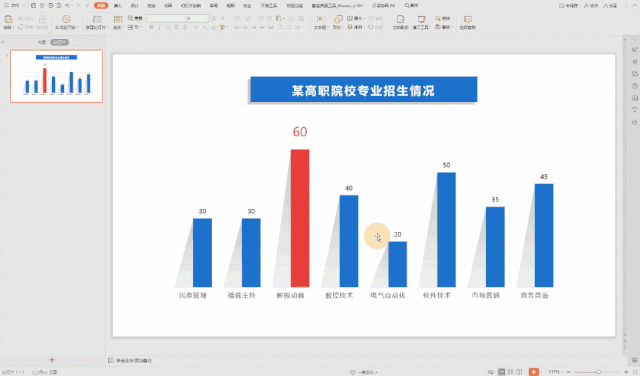Increase font size with the larger A icon
The image size is (640, 376).
tap(214, 19)
